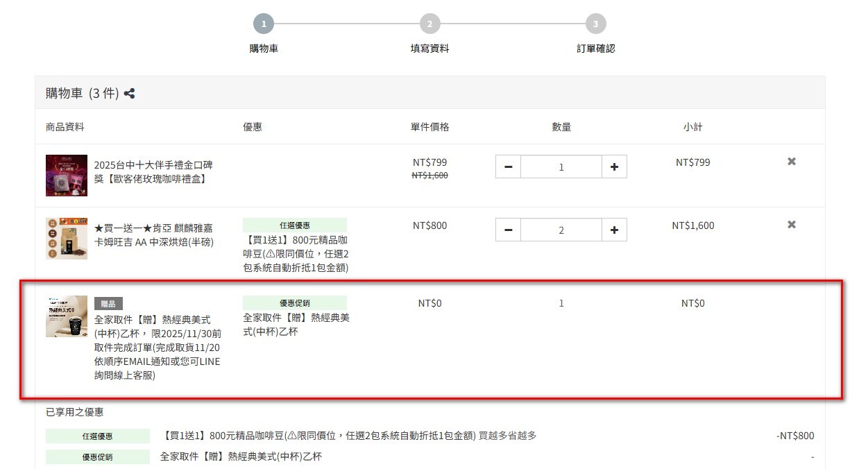Image resolution: width=868 pixels, height=469 pixels.
Task: Click quantity field for 肯亞 coffee beans
Action: coord(561,230)
